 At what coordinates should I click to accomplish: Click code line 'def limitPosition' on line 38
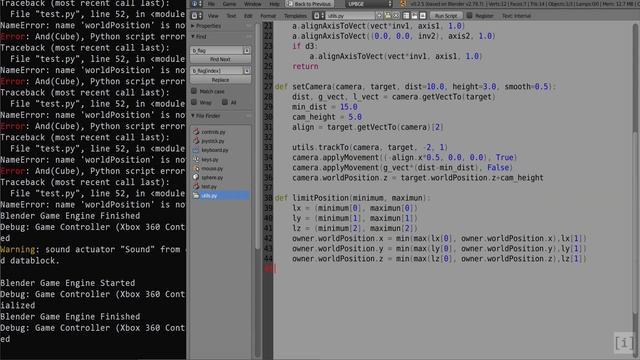tap(352, 198)
